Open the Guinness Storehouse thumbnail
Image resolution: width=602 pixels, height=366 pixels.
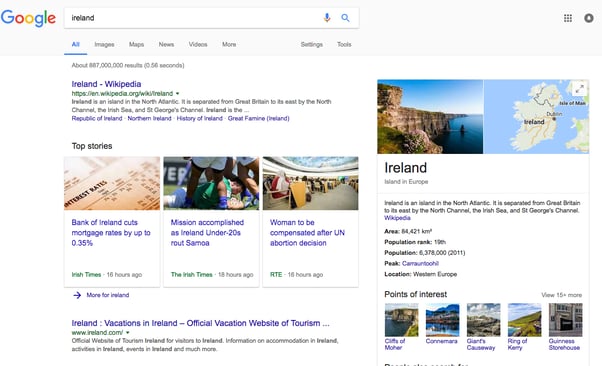[565, 320]
